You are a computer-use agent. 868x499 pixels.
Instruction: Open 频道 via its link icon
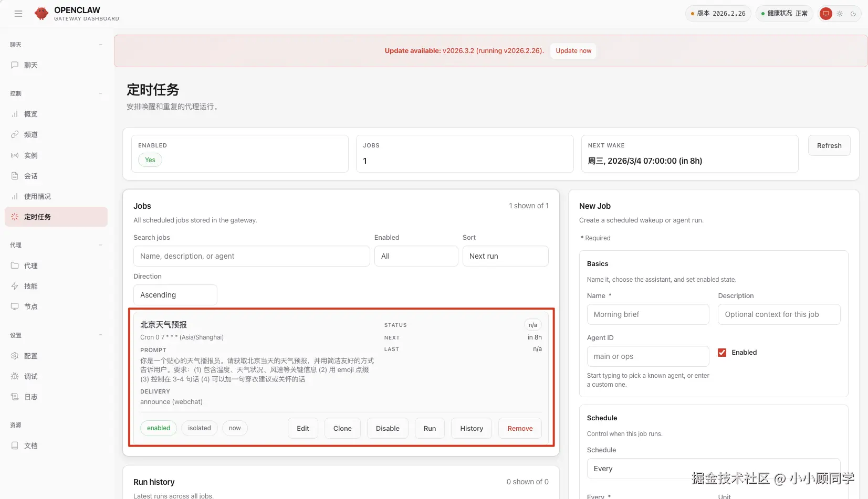pos(15,134)
